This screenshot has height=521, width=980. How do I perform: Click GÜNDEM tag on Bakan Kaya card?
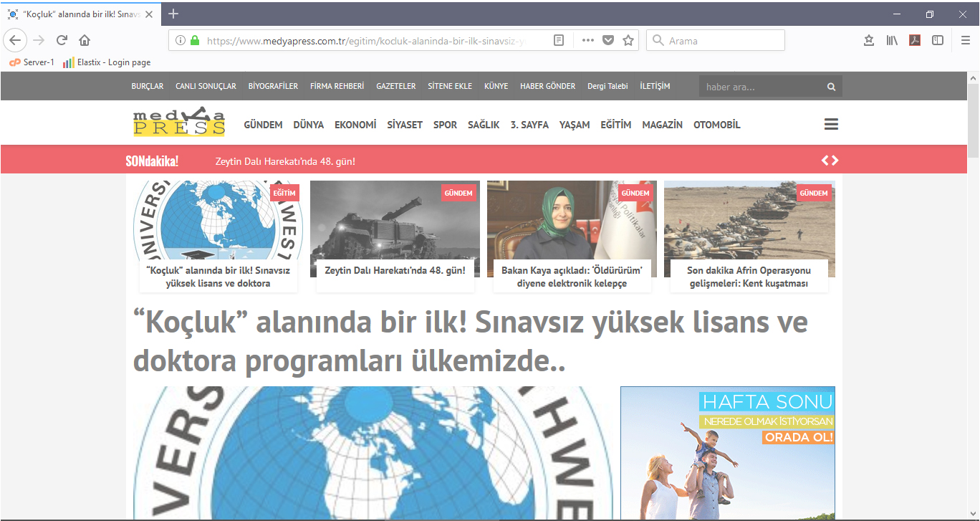pyautogui.click(x=635, y=193)
